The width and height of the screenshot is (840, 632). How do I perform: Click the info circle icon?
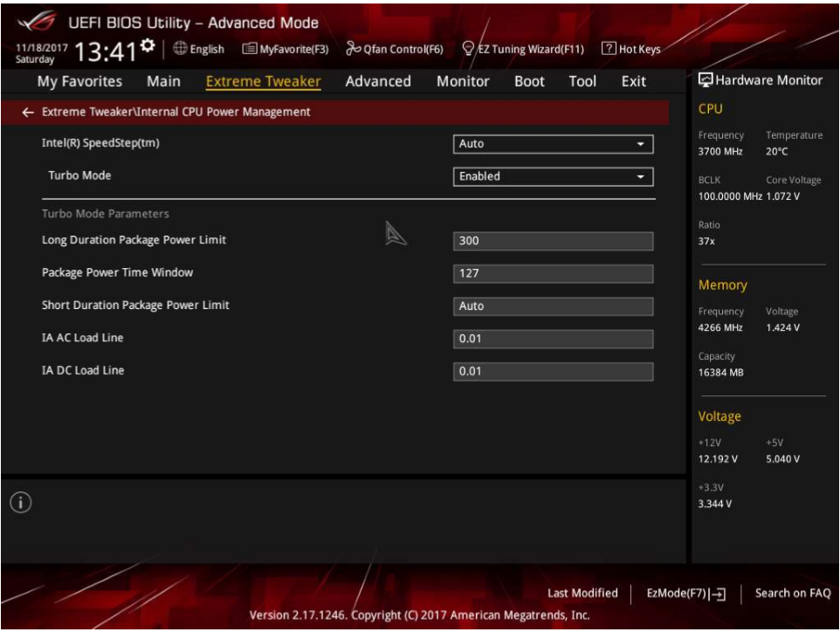tap(21, 503)
